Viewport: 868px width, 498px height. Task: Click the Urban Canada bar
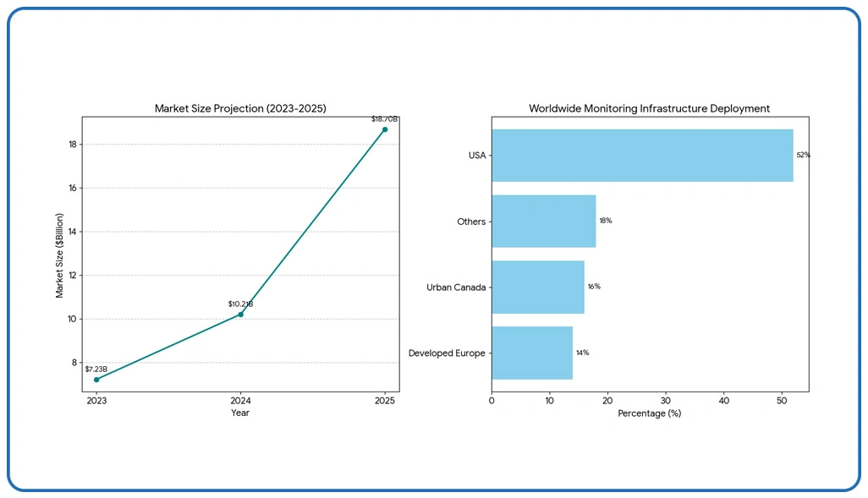click(x=537, y=287)
